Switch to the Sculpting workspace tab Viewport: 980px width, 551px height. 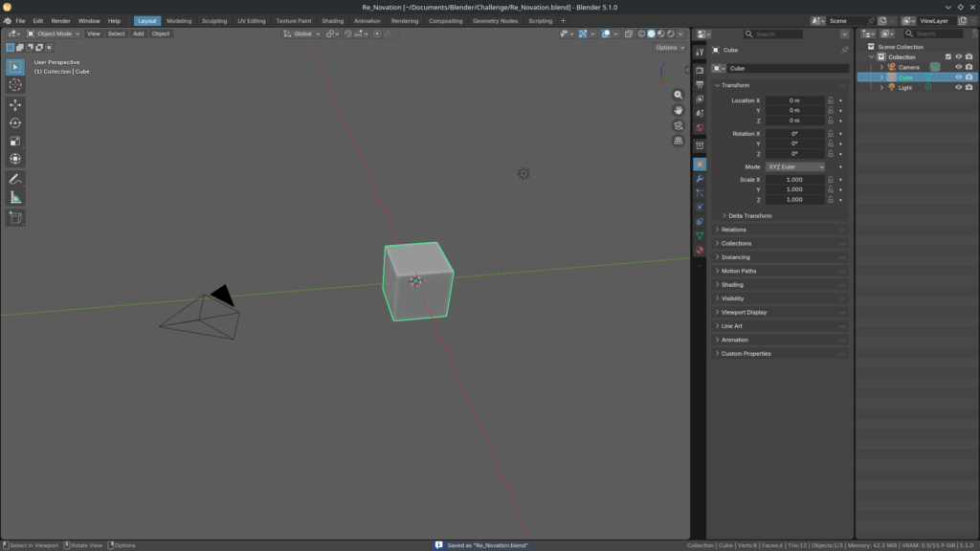coord(214,20)
